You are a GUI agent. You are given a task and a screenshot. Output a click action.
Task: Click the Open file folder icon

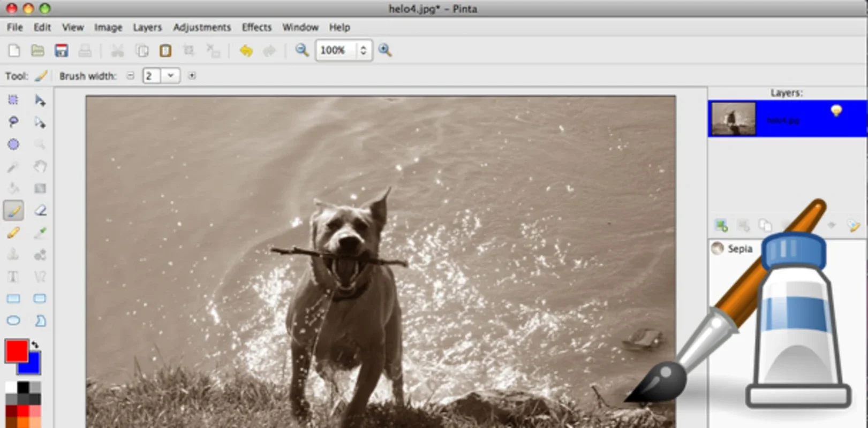pos(37,50)
